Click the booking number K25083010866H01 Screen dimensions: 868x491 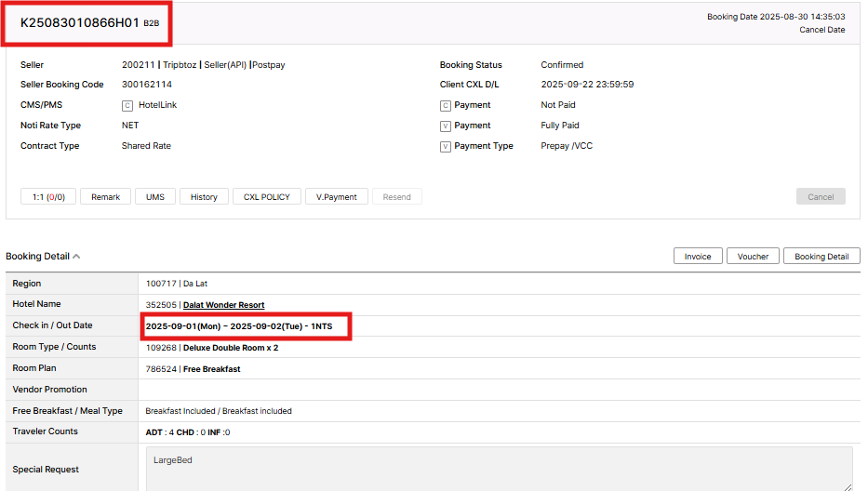coord(80,22)
